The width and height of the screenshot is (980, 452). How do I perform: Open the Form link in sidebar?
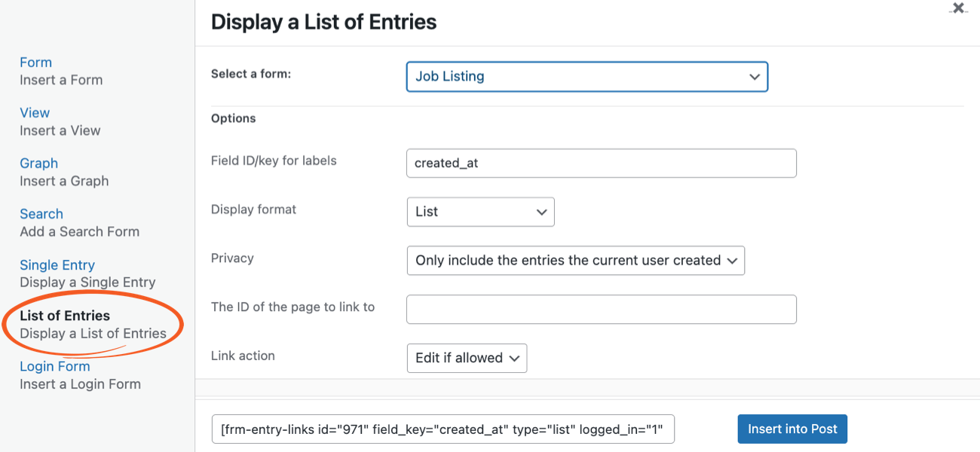35,63
